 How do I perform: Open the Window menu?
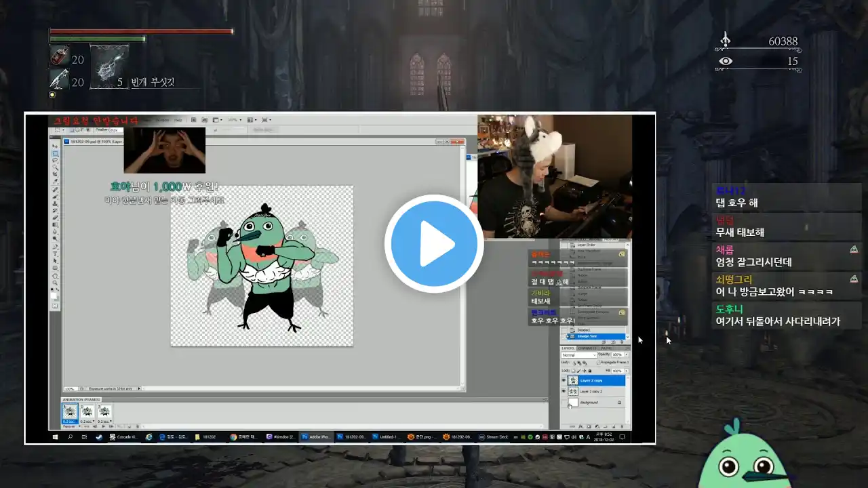162,120
